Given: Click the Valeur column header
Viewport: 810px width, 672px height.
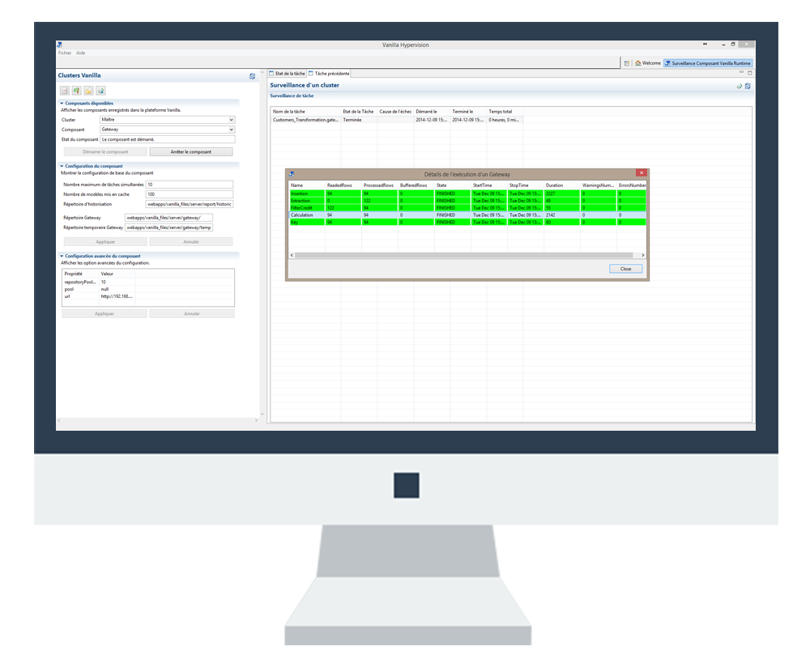Looking at the screenshot, I should coord(117,274).
